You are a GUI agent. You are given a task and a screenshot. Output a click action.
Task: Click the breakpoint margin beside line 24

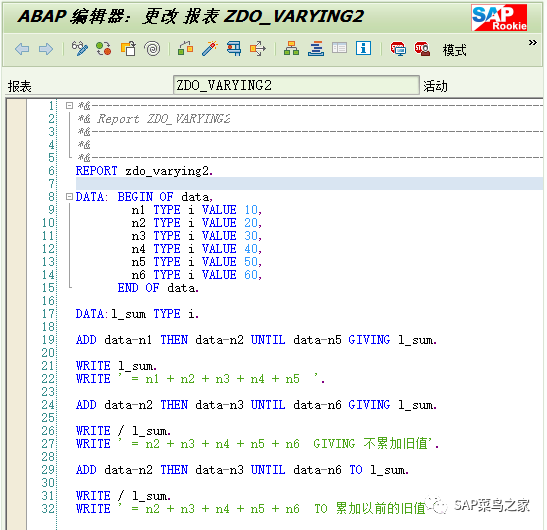[16, 405]
